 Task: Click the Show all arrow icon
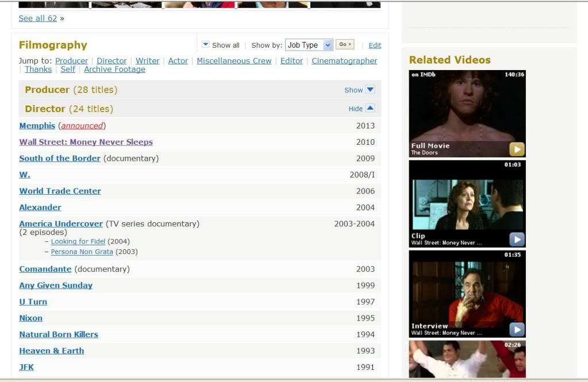pos(206,45)
